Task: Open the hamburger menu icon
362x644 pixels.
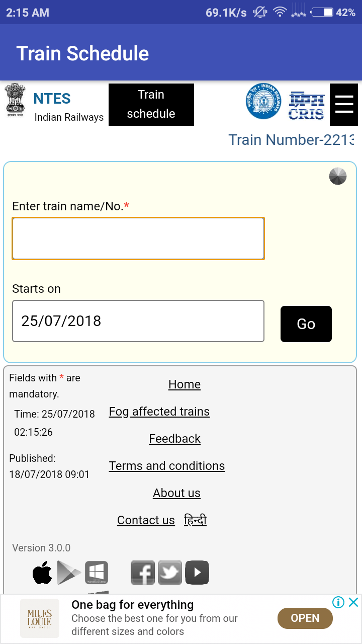Action: pos(344,104)
